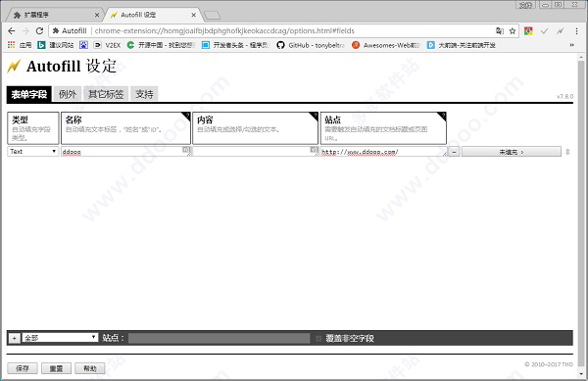588x381 pixels.
Task: Click the 保存 button
Action: [23, 368]
